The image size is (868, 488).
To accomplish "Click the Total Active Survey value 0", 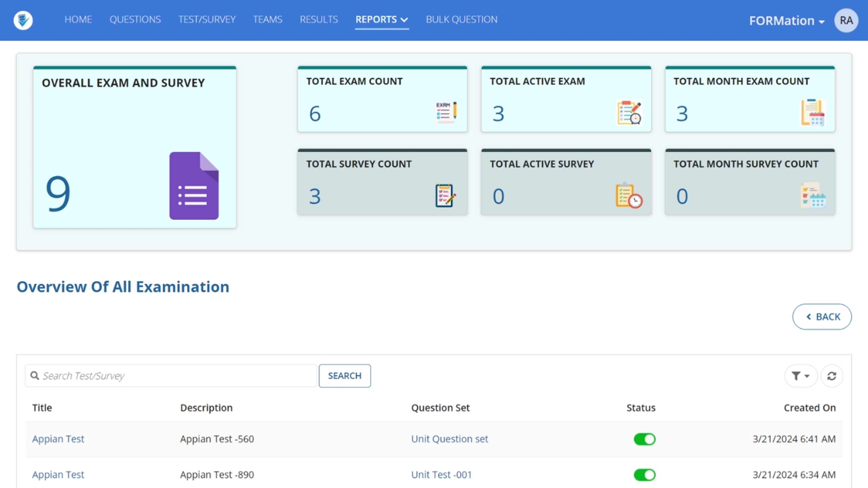I will tap(498, 196).
